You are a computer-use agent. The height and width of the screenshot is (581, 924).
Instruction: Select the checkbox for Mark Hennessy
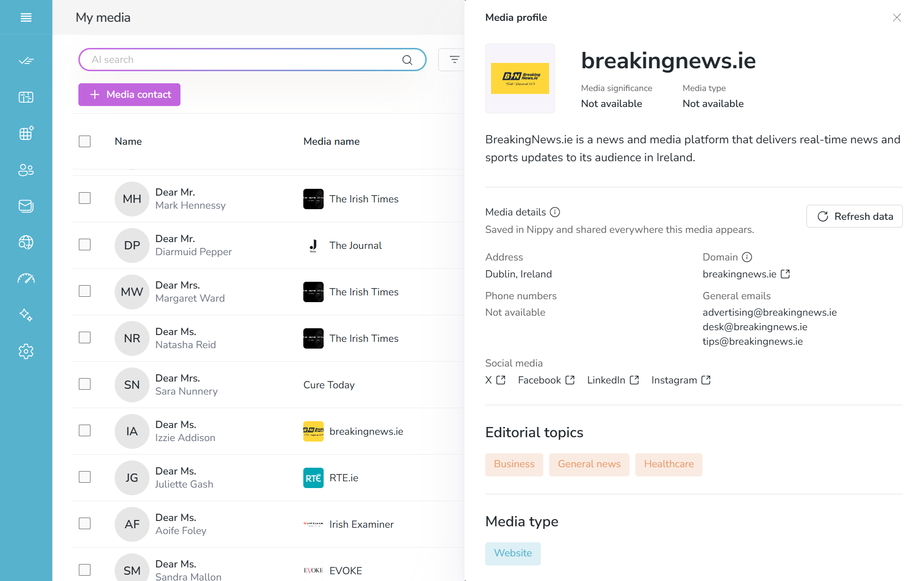(85, 198)
